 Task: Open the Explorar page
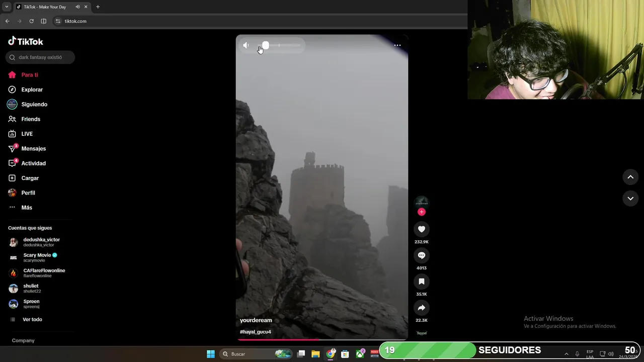[x=25, y=89]
